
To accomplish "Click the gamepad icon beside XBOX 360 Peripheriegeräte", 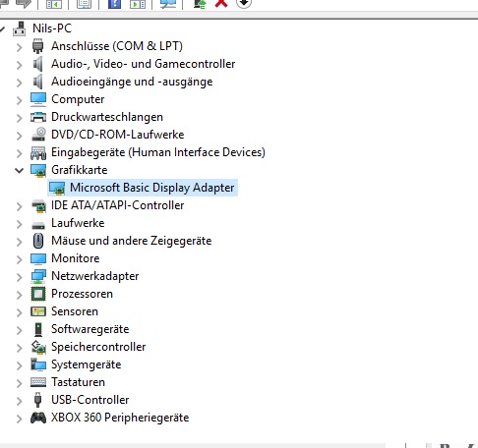I will 38,418.
